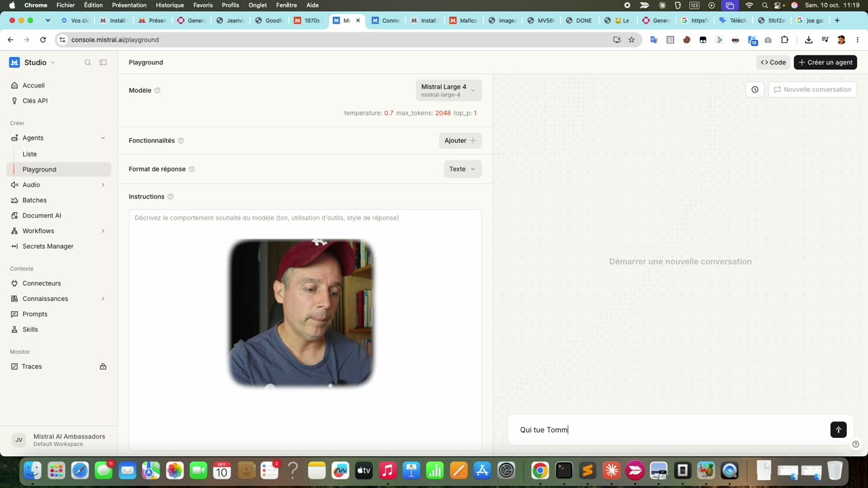Expand the Connaissances sidebar section
868x488 pixels.
103,299
